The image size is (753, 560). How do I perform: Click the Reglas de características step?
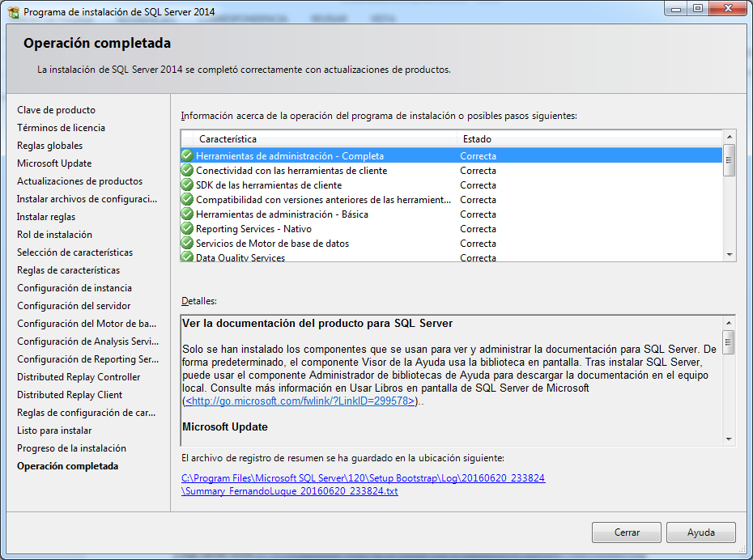pyautogui.click(x=68, y=269)
